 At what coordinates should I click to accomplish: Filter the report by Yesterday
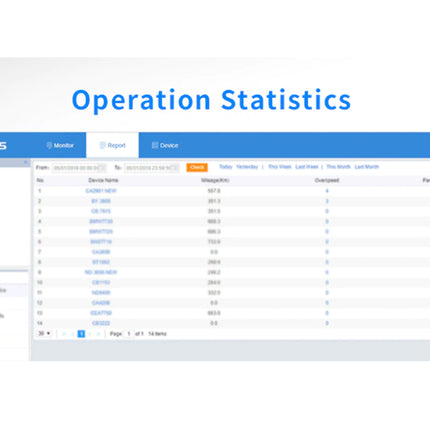pos(247,167)
